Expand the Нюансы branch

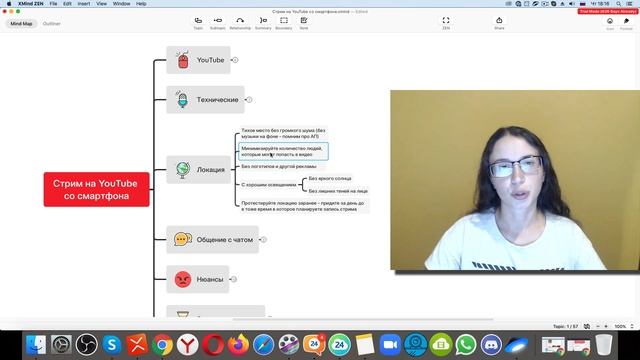[x=233, y=279]
